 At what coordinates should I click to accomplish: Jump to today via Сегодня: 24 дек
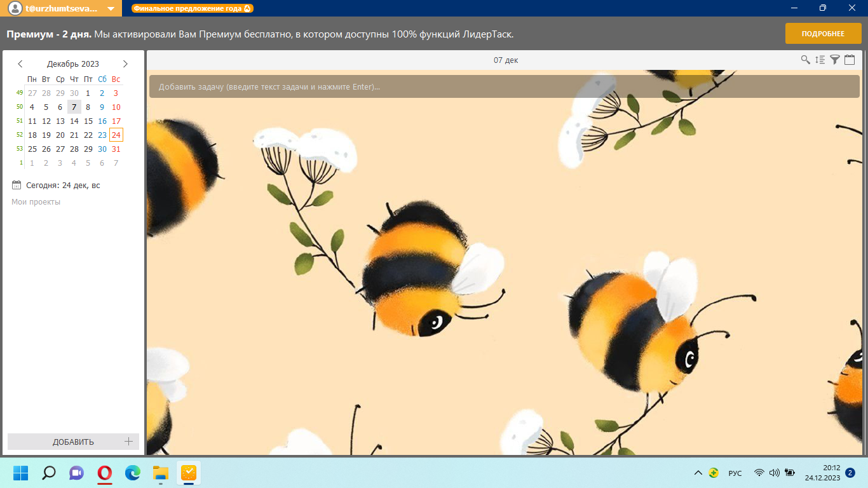63,186
